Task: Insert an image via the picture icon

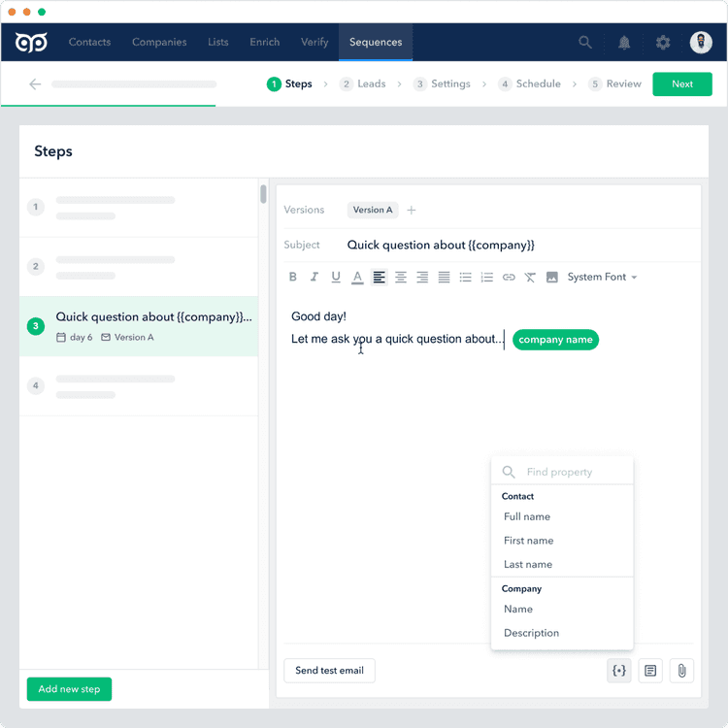Action: pos(552,278)
